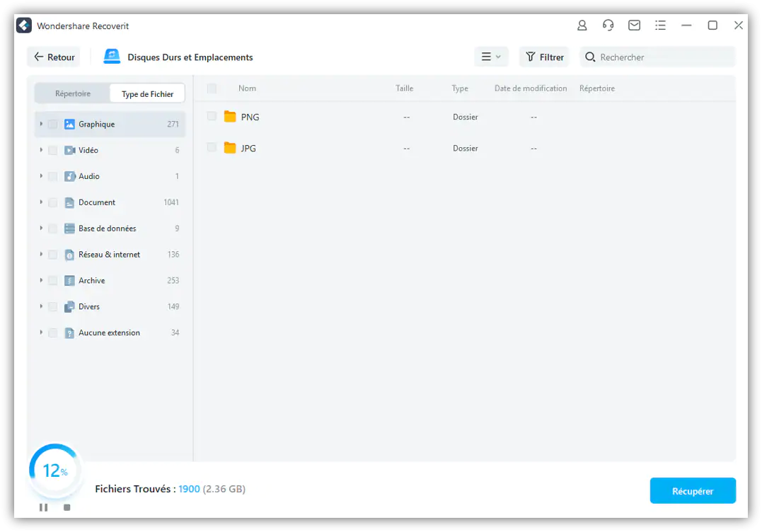Click the Graphique category icon
This screenshot has height=532, width=762.
point(69,125)
